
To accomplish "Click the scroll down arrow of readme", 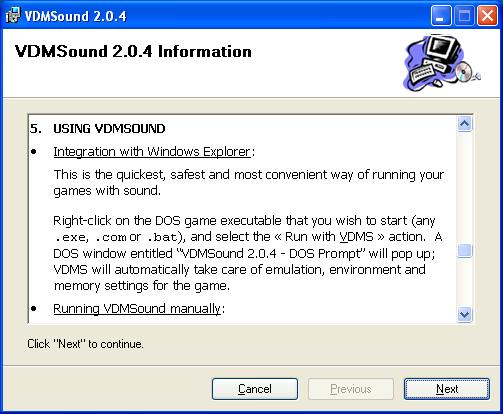I will click(464, 314).
